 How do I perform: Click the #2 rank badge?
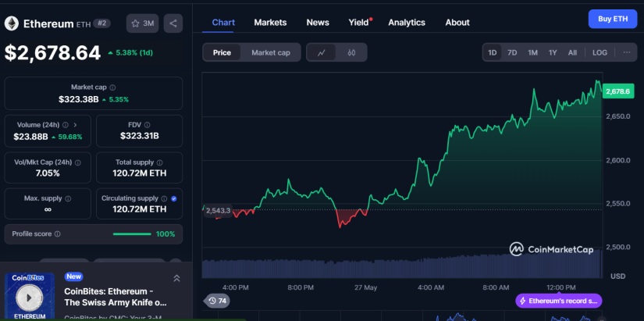click(x=101, y=23)
